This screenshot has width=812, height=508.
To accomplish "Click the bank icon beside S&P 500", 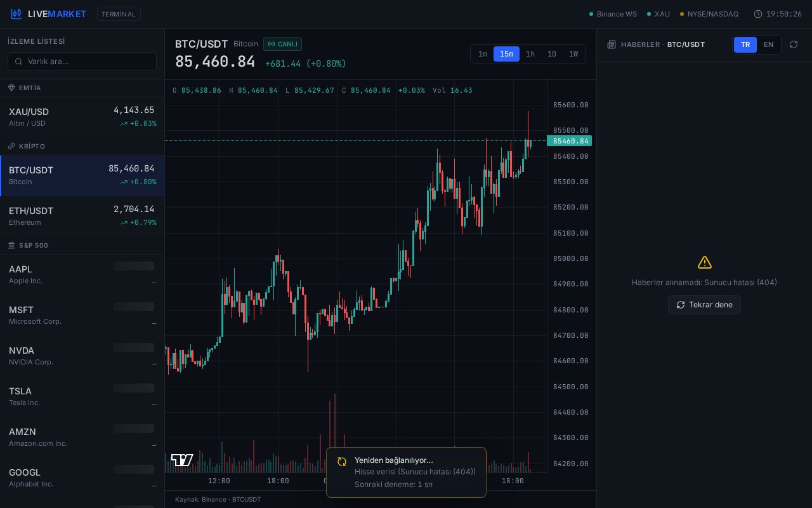I will point(11,245).
